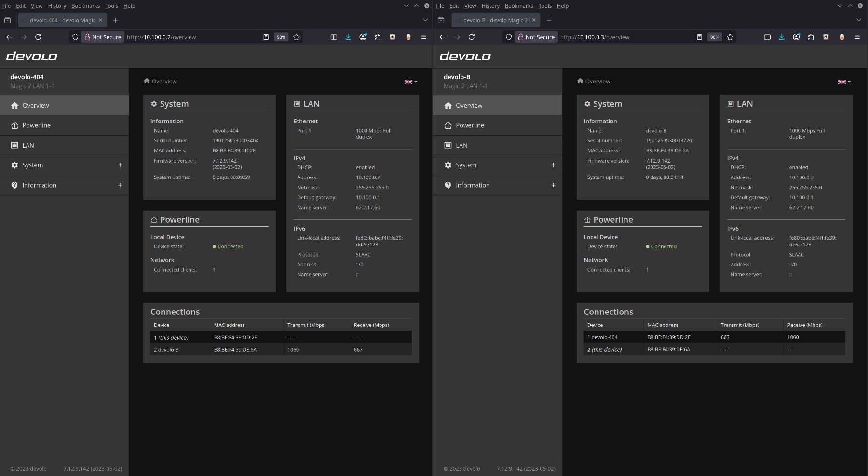Open language dropdown on devolo-B page
The width and height of the screenshot is (868, 476).
(844, 82)
